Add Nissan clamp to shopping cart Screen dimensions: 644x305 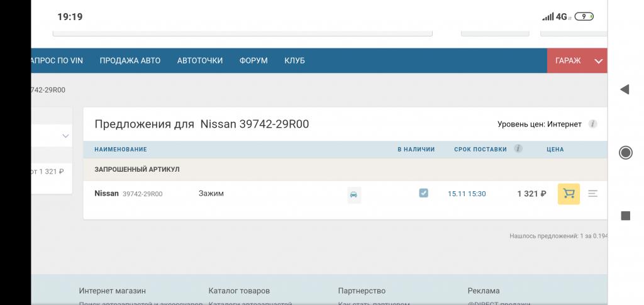(569, 194)
